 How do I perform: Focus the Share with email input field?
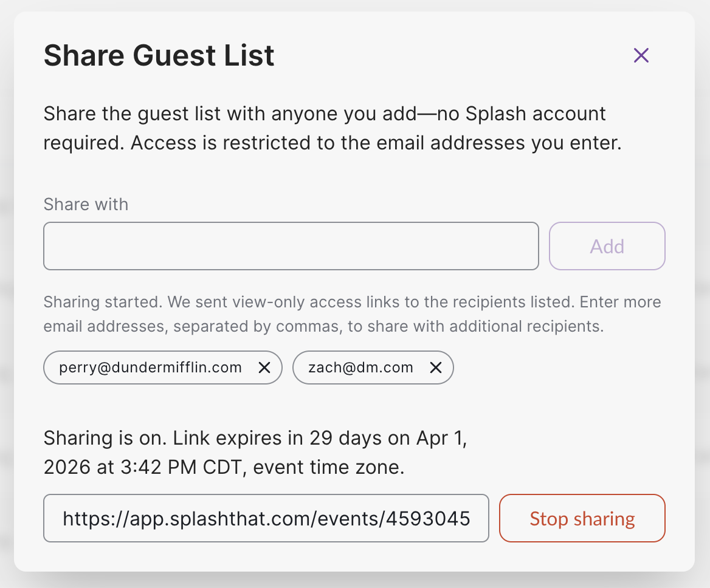click(291, 246)
